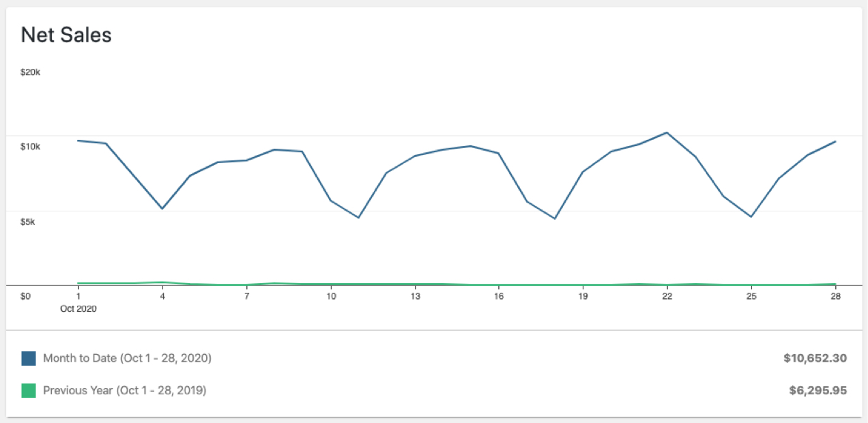Click the x-axis tick labeled 19
The height and width of the screenshot is (423, 868).
pos(583,296)
